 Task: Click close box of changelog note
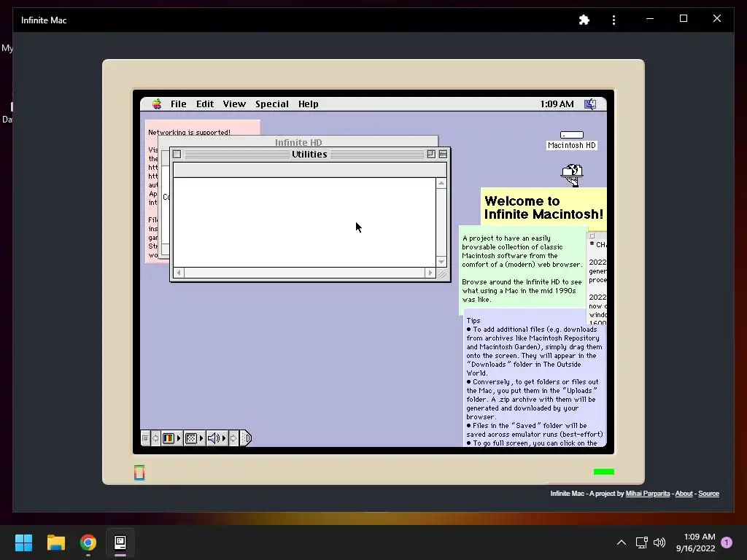[x=592, y=236]
